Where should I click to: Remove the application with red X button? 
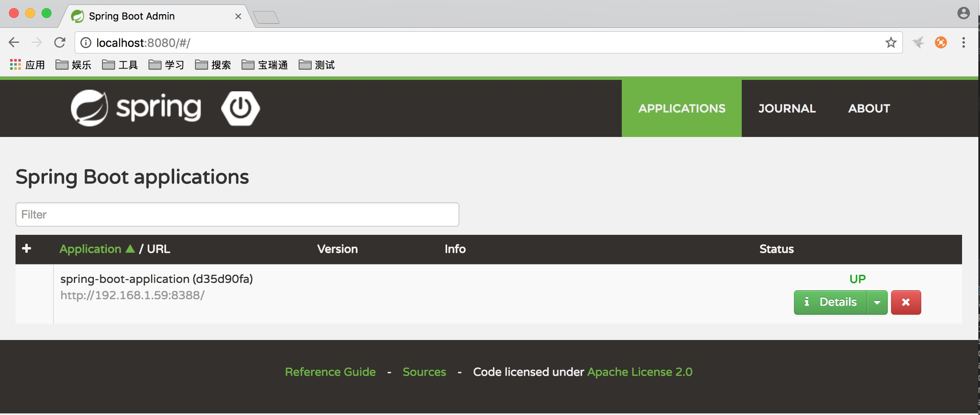point(906,302)
